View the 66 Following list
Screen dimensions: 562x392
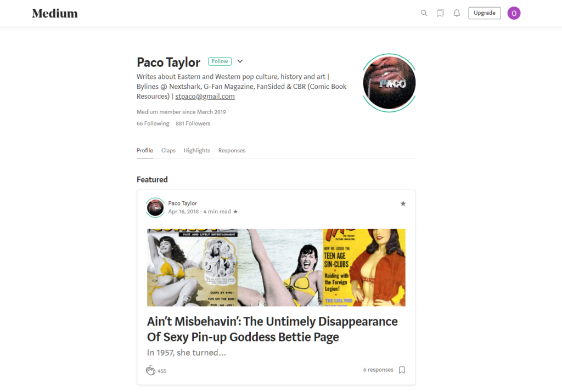pos(153,123)
